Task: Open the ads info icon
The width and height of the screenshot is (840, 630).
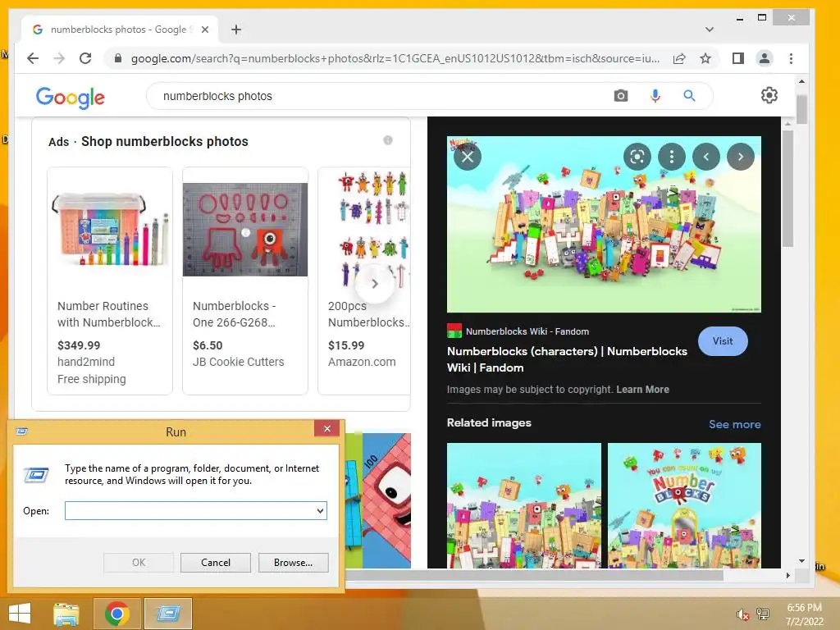Action: point(388,140)
